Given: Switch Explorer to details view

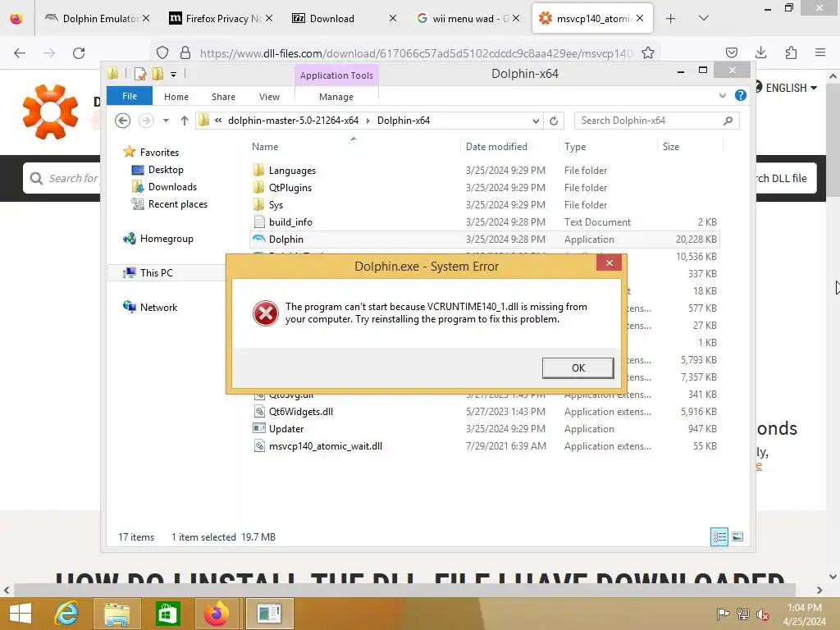Looking at the screenshot, I should pos(719,536).
